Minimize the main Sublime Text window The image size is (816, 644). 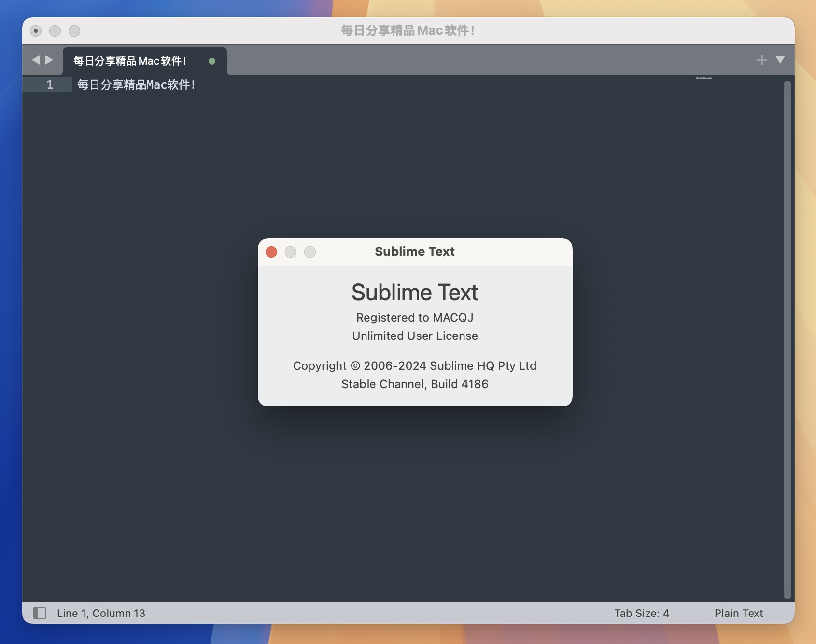(x=55, y=31)
